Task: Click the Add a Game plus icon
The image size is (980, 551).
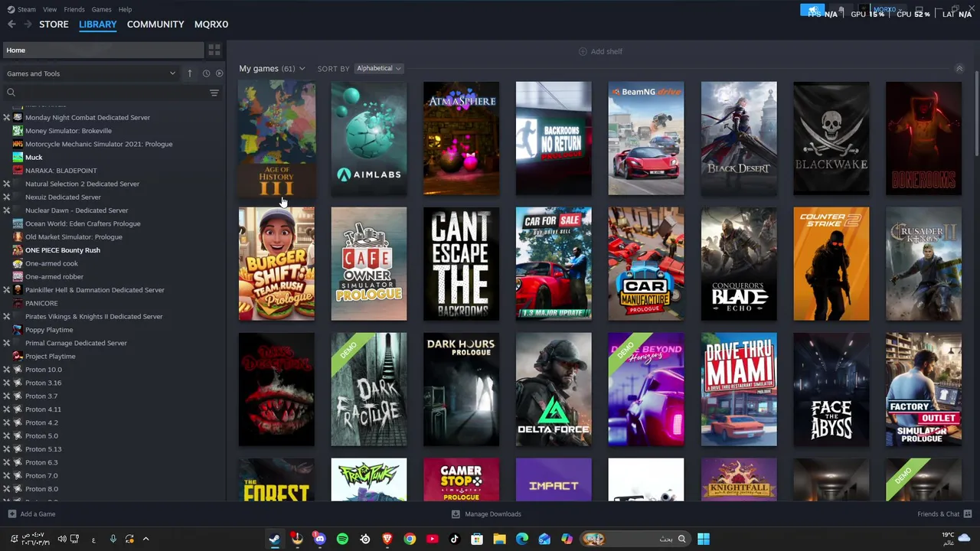Action: click(x=11, y=514)
